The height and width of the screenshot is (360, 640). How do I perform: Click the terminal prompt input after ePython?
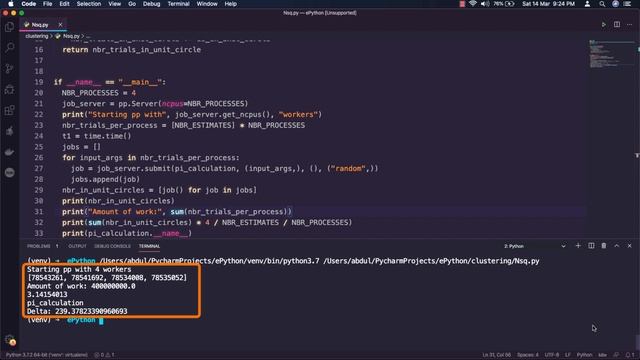(101, 320)
